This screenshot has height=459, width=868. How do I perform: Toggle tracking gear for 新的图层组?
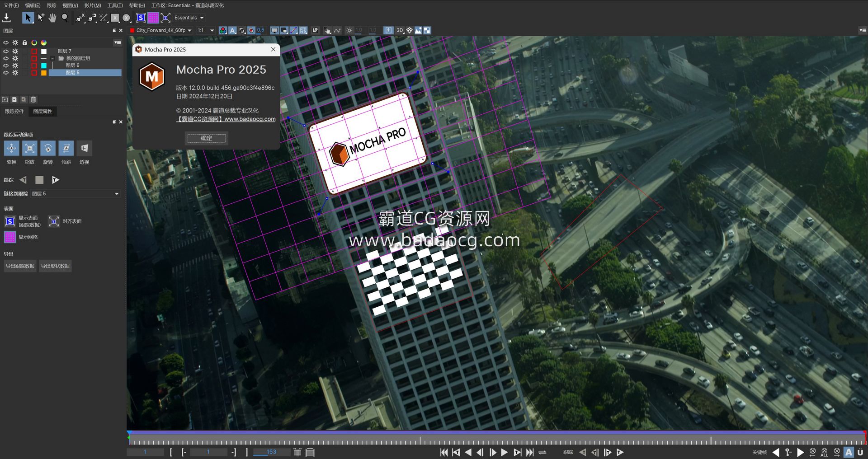pyautogui.click(x=15, y=58)
